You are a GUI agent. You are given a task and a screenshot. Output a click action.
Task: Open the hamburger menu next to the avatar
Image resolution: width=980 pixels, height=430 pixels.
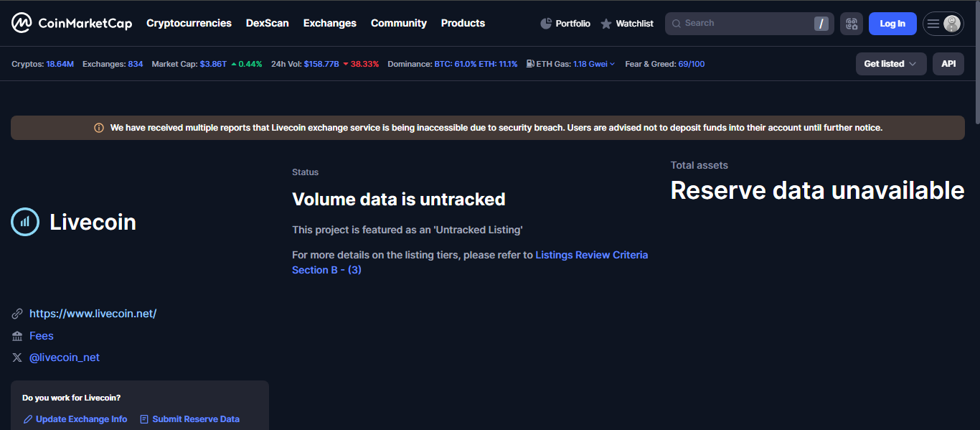click(x=935, y=23)
